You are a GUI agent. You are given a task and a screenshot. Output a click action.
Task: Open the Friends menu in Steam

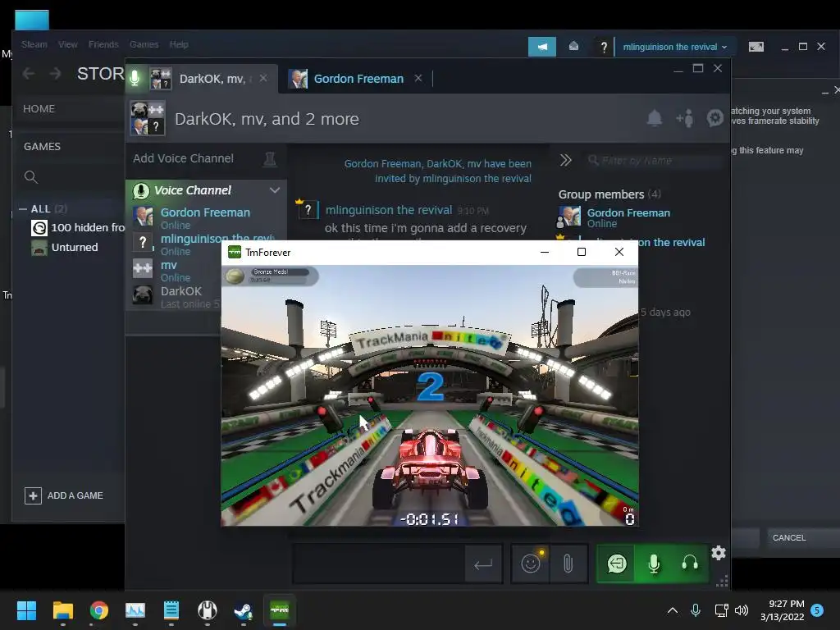103,44
